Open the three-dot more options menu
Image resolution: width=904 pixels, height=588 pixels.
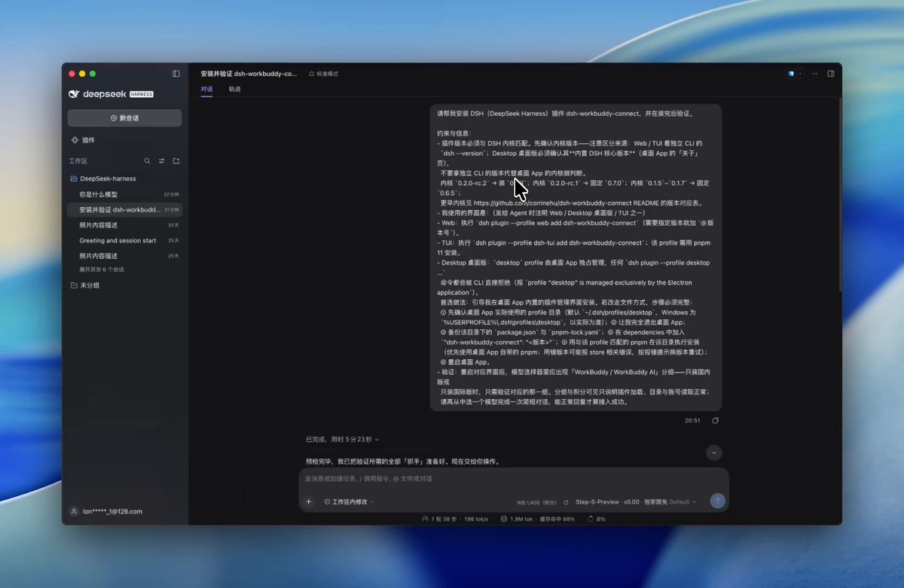815,74
